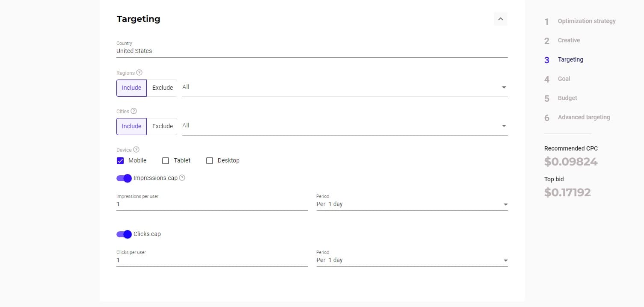Open the Regions dropdown list

345,87
